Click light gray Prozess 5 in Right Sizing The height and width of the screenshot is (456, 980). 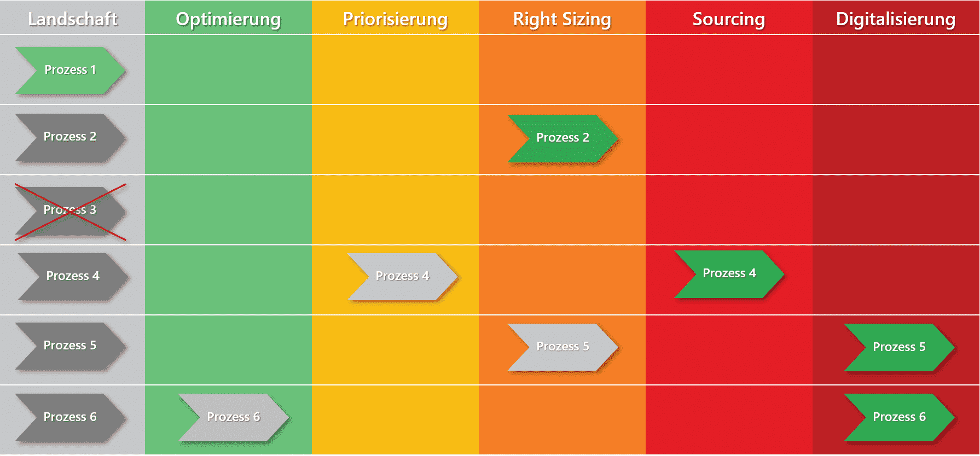563,347
